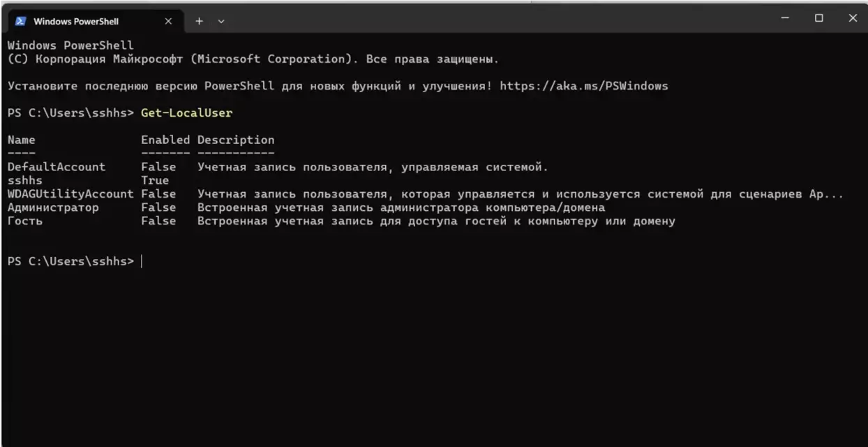Click the DefaultAccount user entry
This screenshot has width=868, height=447.
coord(57,167)
